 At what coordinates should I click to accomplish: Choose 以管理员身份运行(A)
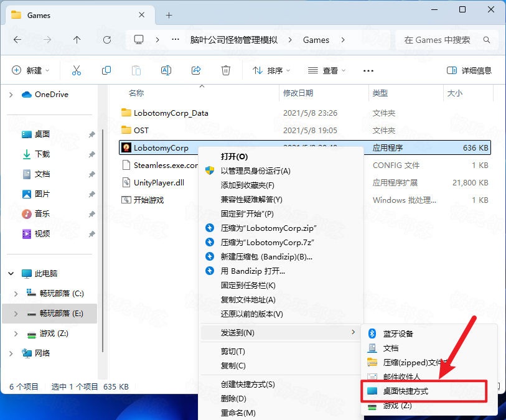click(281, 171)
